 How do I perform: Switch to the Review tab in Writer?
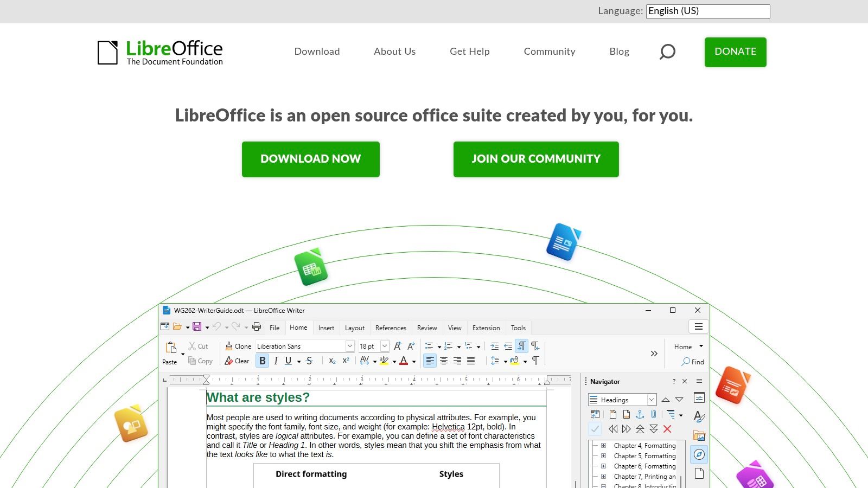click(x=427, y=328)
